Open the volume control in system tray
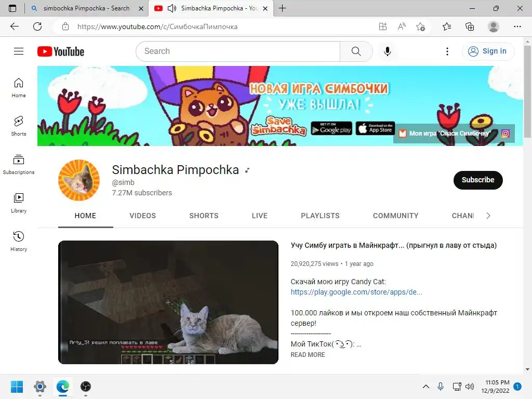532x399 pixels. coord(470,387)
